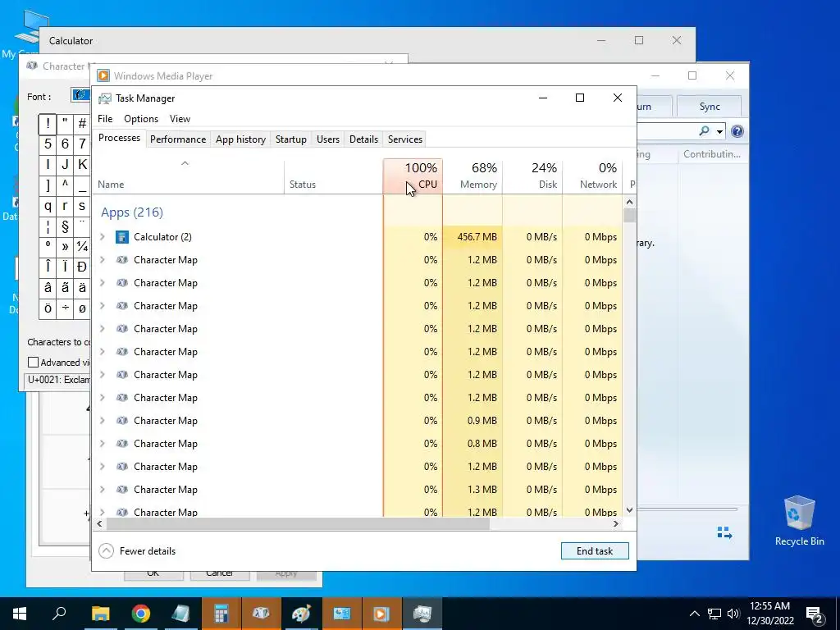Expand the Character Map row using 1.3 MB

[x=103, y=490]
